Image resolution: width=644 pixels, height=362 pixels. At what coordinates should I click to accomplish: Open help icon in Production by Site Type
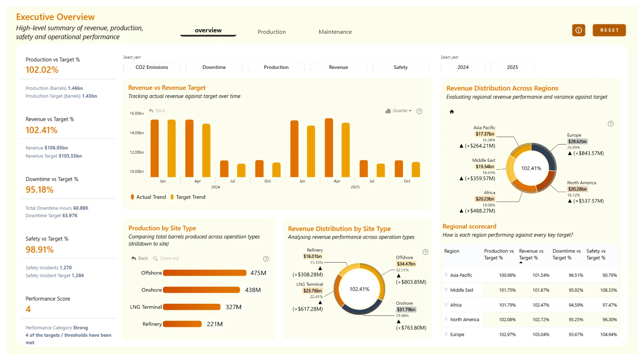(266, 259)
